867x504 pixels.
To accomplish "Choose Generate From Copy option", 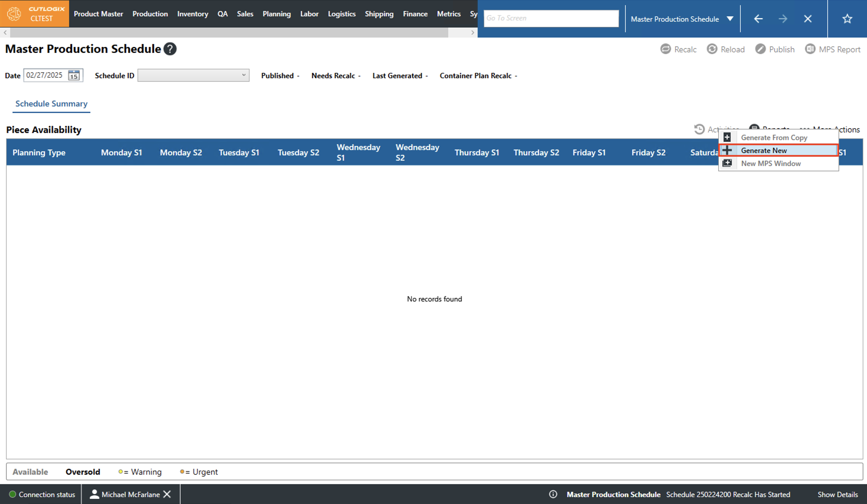I will coord(774,138).
